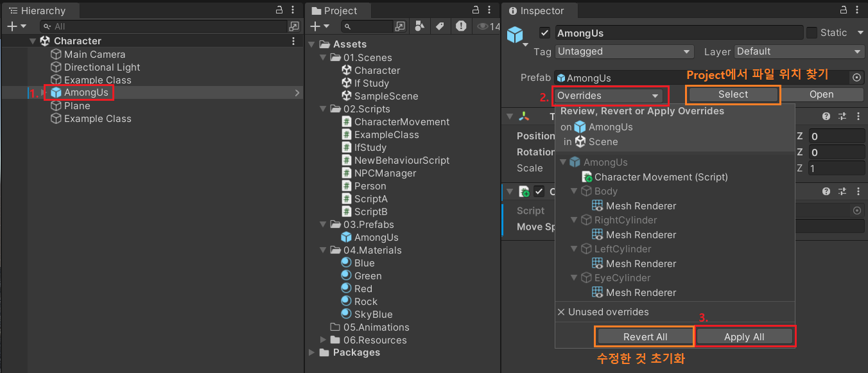Collapse the Body entry in overrides list
Screen dimensions: 868x373
(x=574, y=191)
